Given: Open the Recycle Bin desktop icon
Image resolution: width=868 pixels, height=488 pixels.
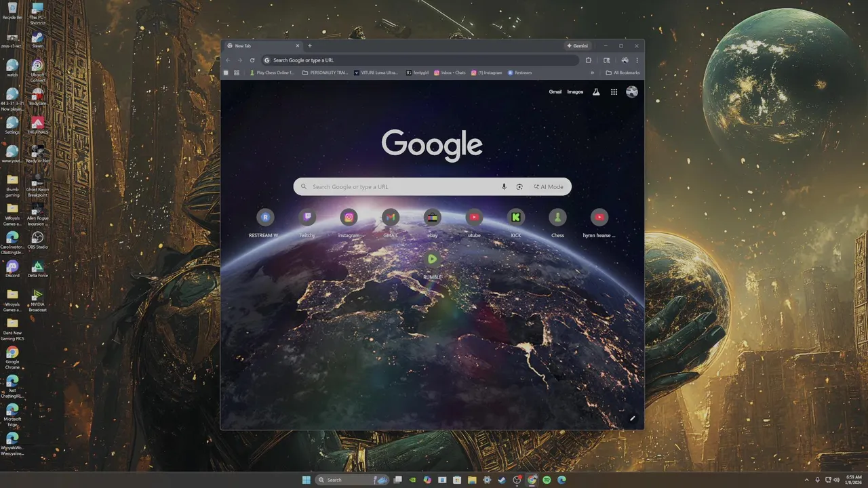Looking at the screenshot, I should tap(12, 10).
